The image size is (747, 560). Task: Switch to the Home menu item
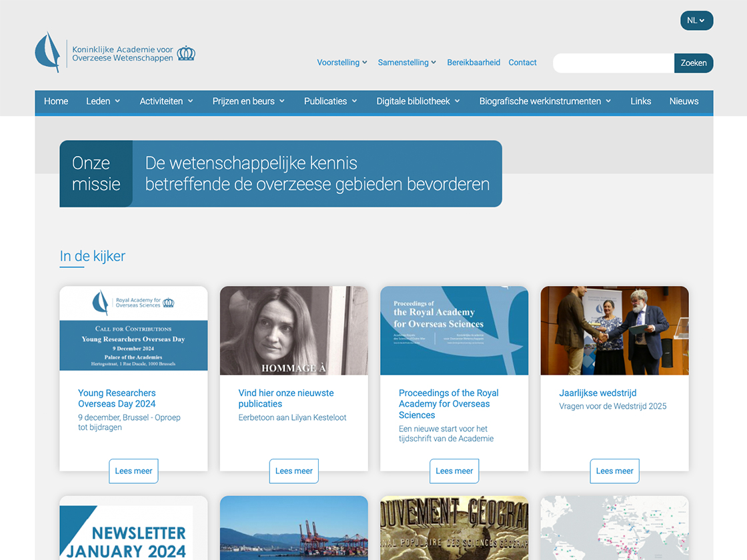pyautogui.click(x=56, y=101)
